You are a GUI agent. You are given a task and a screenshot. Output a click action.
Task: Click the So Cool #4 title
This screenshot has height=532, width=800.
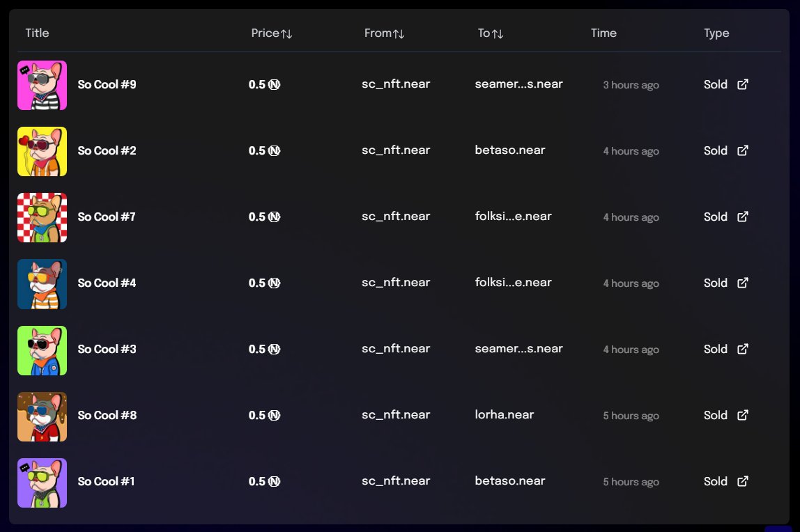[x=107, y=283]
